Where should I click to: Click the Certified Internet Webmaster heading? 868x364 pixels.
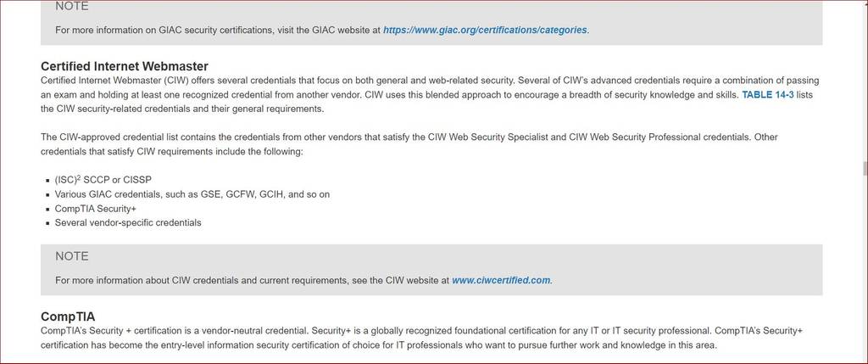click(125, 66)
